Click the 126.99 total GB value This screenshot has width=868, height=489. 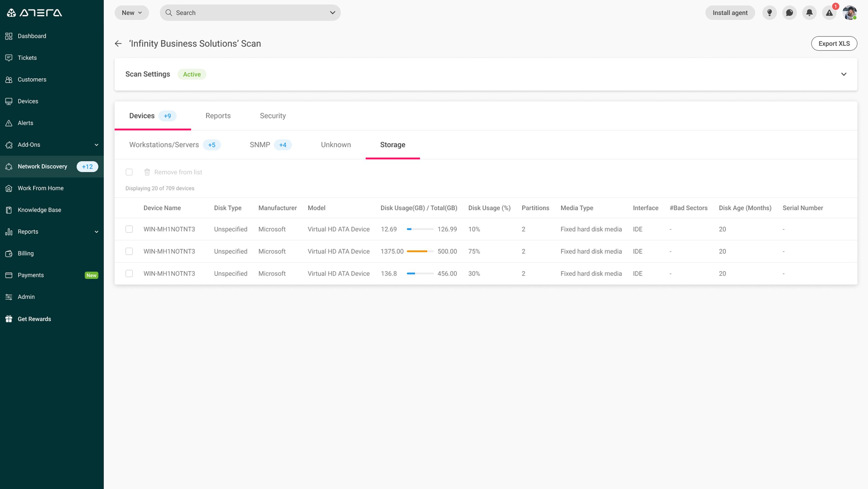(x=447, y=229)
